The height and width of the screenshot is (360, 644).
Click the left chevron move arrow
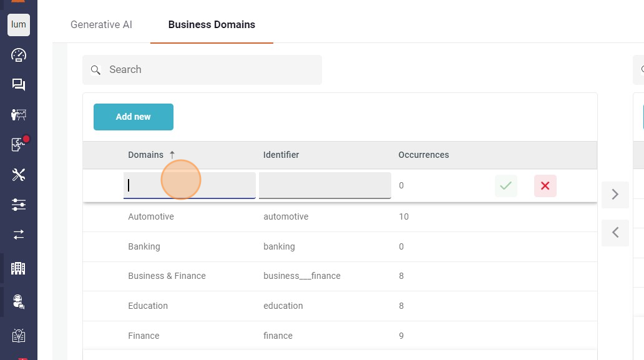click(x=615, y=233)
